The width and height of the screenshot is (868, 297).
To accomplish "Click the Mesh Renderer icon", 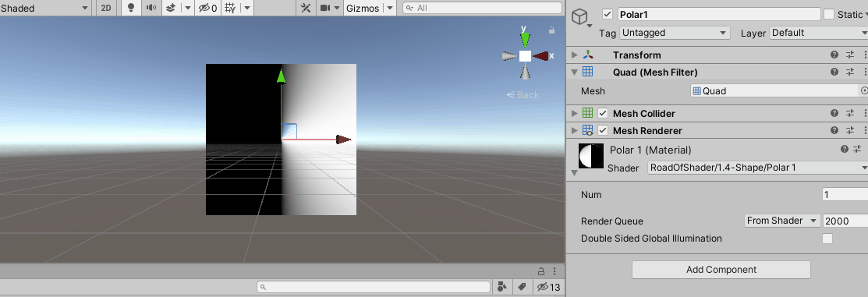I will click(588, 130).
